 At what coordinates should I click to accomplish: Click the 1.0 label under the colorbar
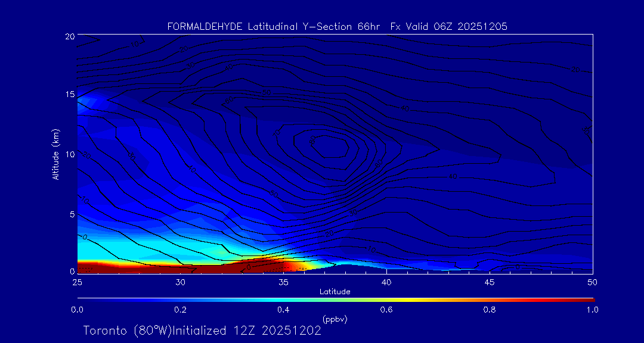(x=592, y=310)
